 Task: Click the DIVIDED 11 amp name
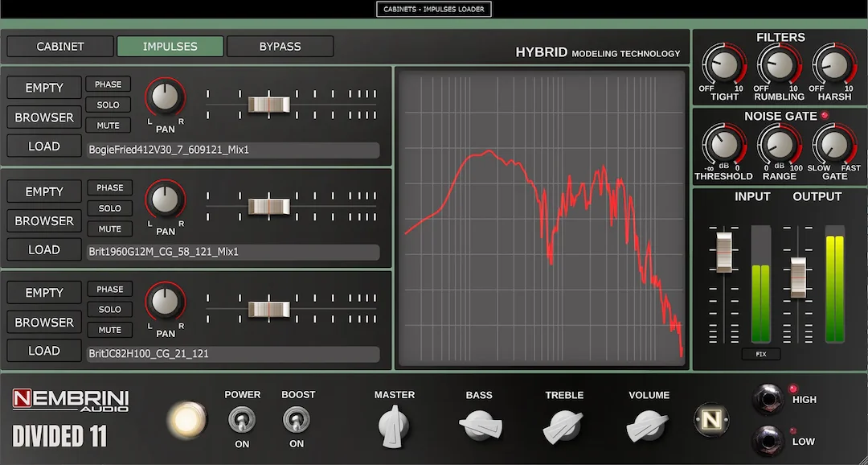(x=59, y=436)
